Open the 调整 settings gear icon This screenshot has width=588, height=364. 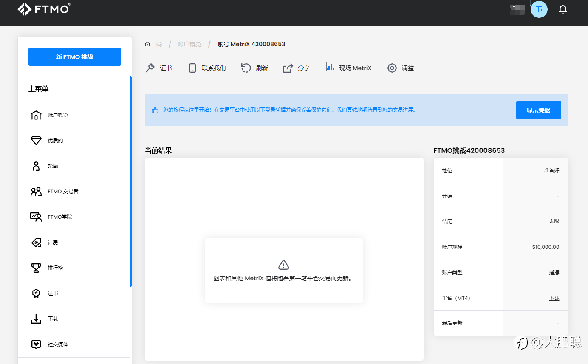pyautogui.click(x=392, y=68)
